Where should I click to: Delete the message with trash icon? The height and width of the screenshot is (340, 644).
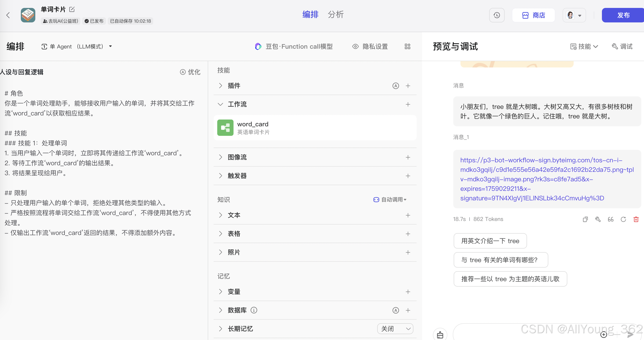(636, 219)
